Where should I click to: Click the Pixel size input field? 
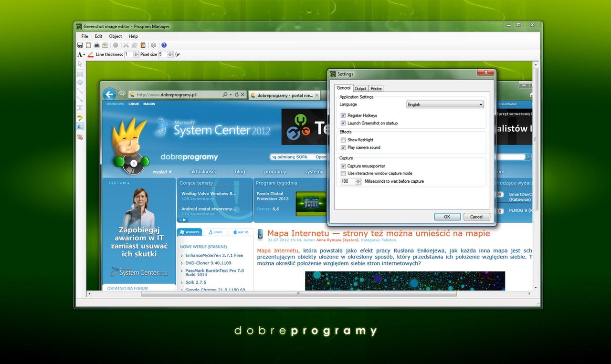163,54
